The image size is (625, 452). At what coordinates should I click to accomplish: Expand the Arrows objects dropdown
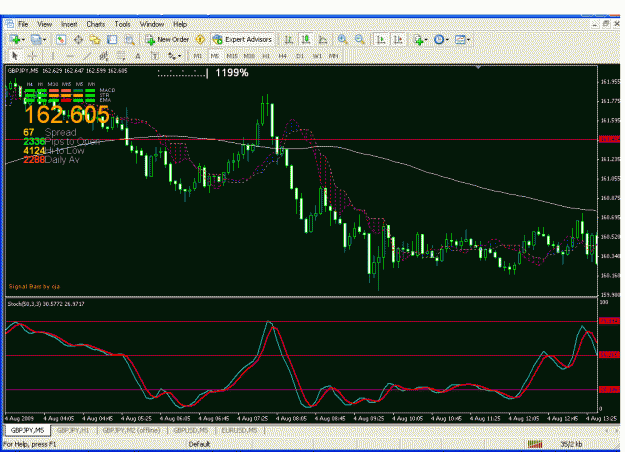point(180,56)
